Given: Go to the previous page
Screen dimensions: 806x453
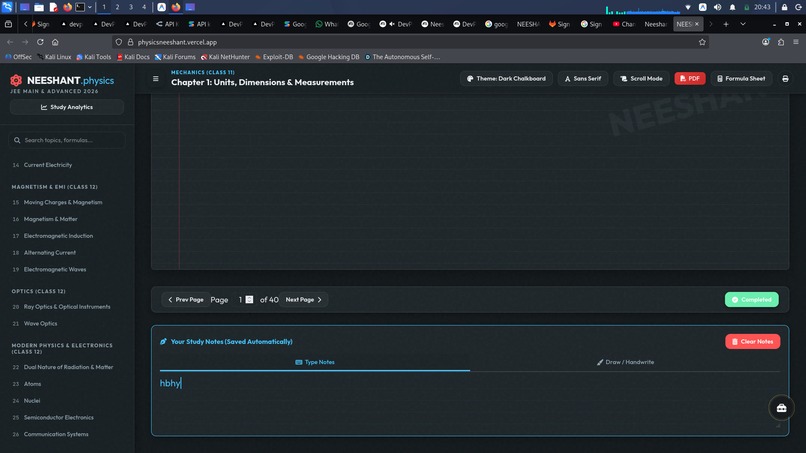Looking at the screenshot, I should coord(186,300).
